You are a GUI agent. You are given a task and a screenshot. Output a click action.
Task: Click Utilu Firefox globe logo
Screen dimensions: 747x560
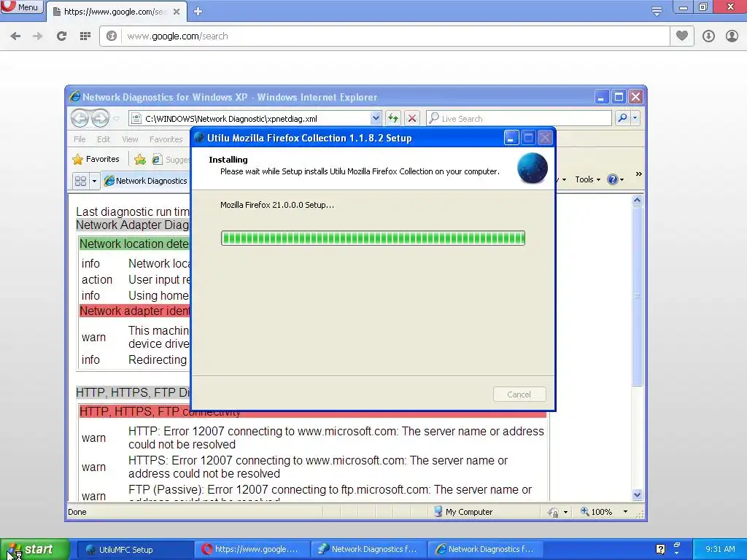(x=532, y=168)
